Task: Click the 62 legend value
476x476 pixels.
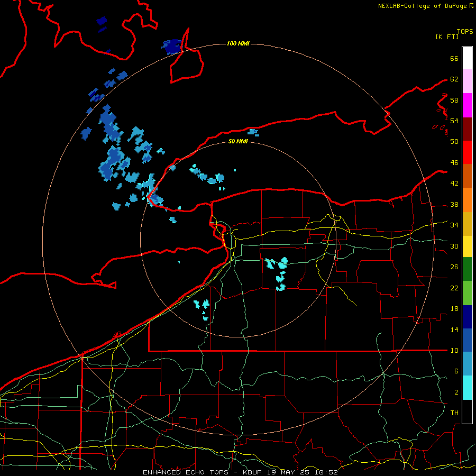Action: pyautogui.click(x=454, y=79)
